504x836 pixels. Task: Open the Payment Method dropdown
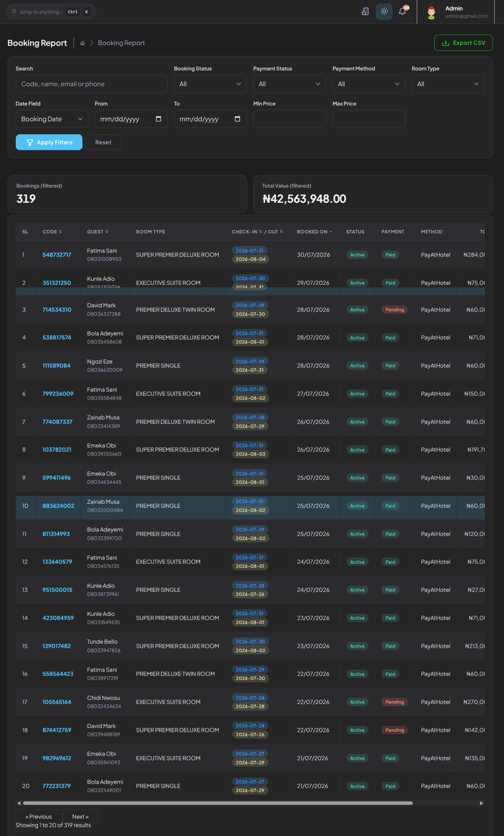point(369,84)
